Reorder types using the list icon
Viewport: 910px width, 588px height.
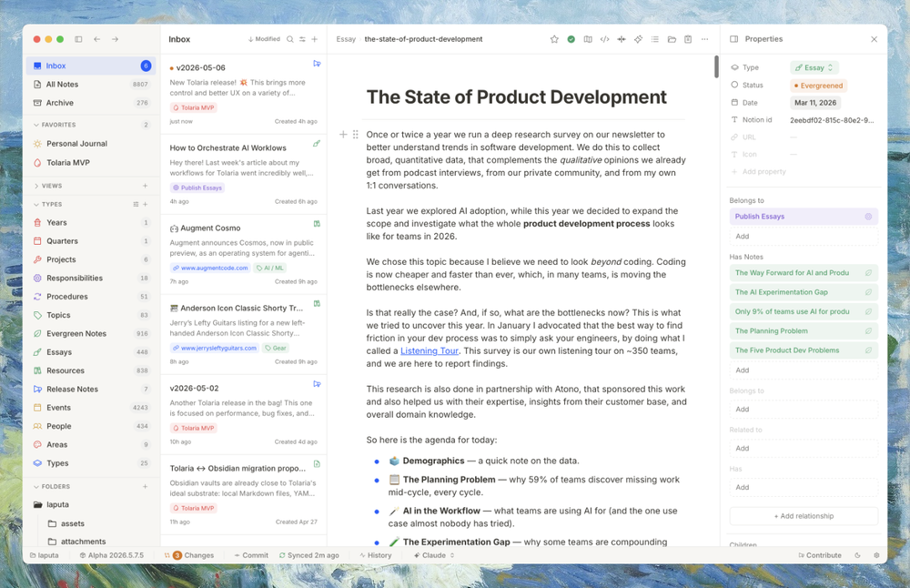point(136,204)
